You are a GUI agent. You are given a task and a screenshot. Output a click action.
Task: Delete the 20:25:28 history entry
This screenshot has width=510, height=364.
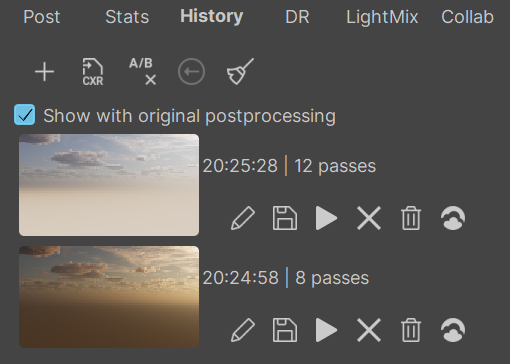click(411, 218)
